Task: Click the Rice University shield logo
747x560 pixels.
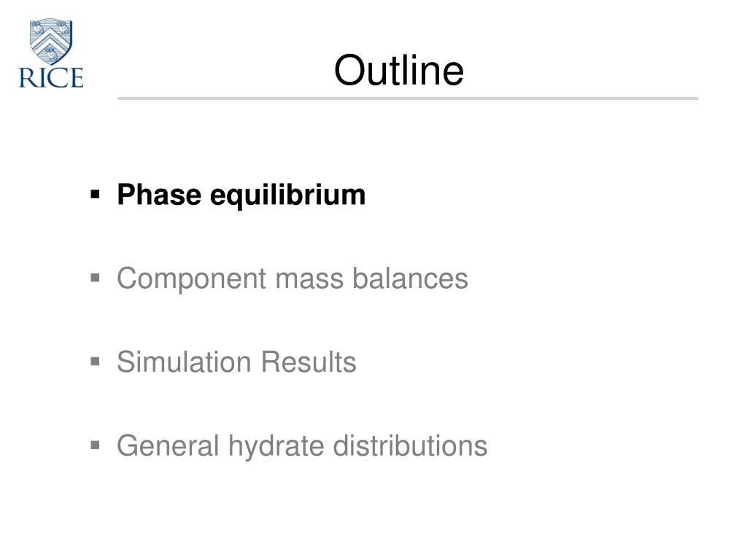Action: pyautogui.click(x=51, y=42)
